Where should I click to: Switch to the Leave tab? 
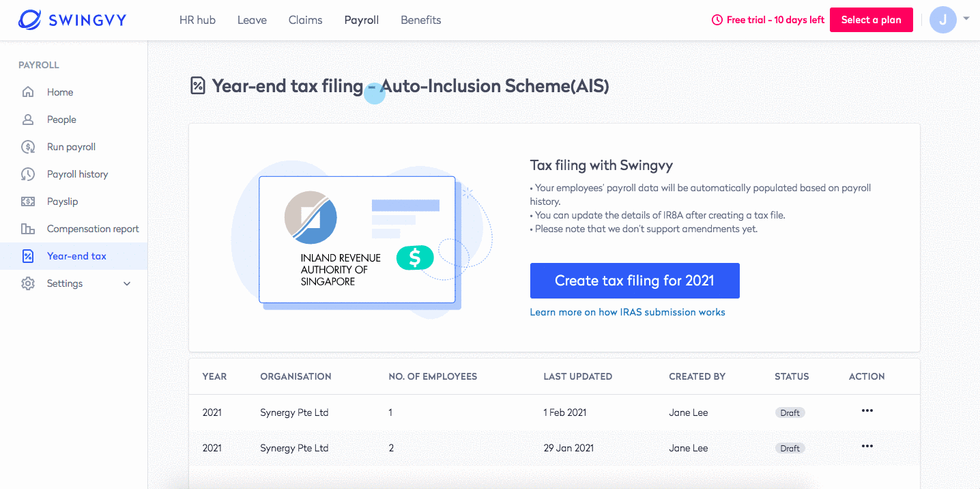pos(252,20)
